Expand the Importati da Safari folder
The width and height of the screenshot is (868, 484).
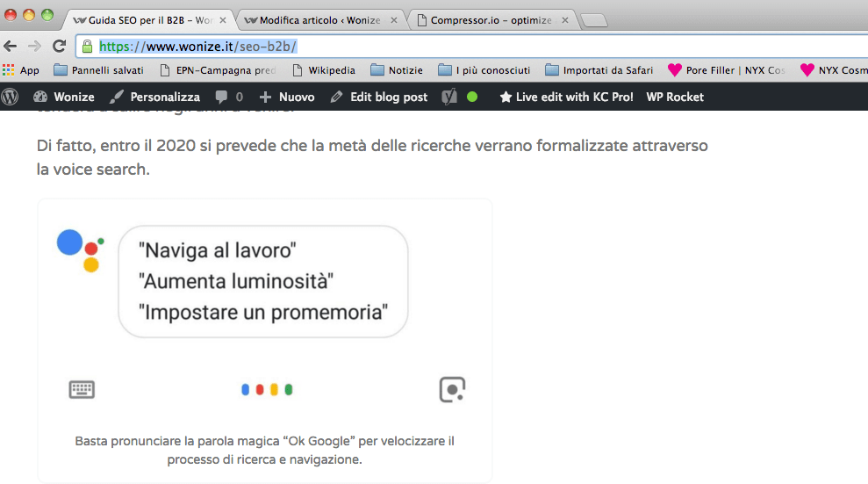(x=599, y=70)
